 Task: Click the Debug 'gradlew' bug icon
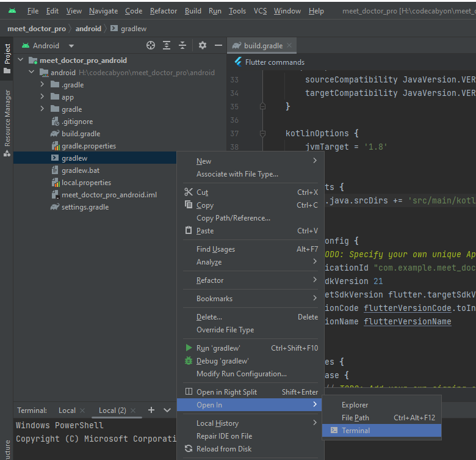[189, 360]
